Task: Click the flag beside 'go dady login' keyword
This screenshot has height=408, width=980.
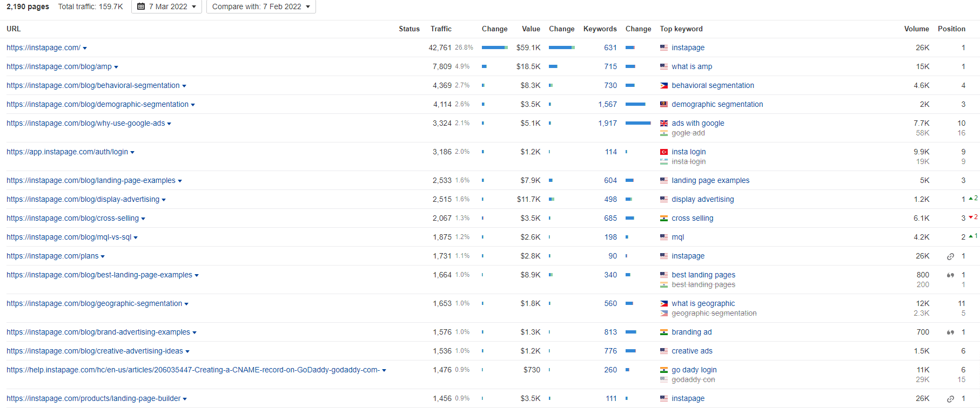Action: (663, 370)
